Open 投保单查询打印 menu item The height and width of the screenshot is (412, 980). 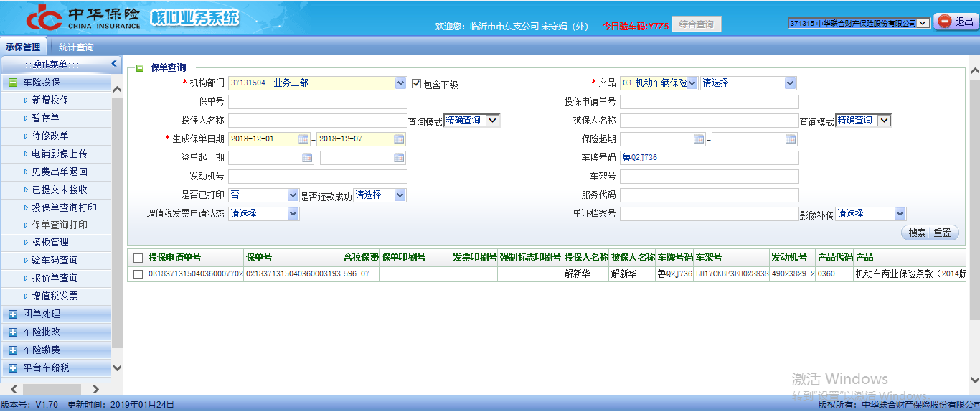pos(65,207)
